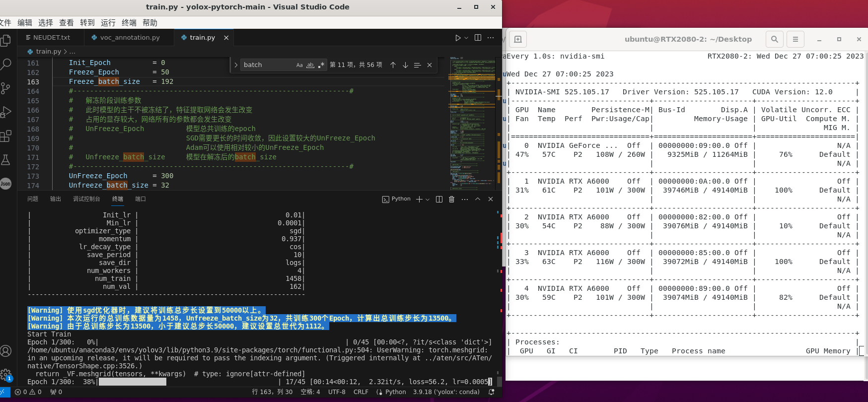Image resolution: width=868 pixels, height=402 pixels.
Task: Change end of line sequence CRLF
Action: [361, 392]
